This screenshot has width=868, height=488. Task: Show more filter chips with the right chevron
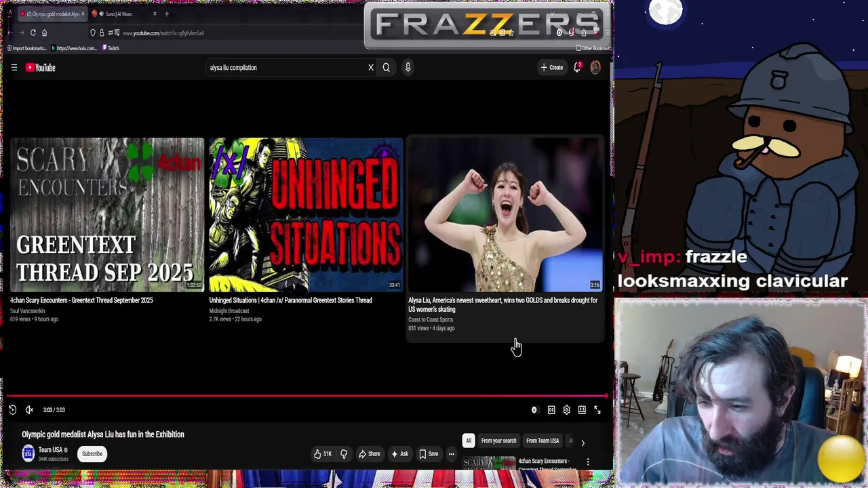[x=583, y=443]
